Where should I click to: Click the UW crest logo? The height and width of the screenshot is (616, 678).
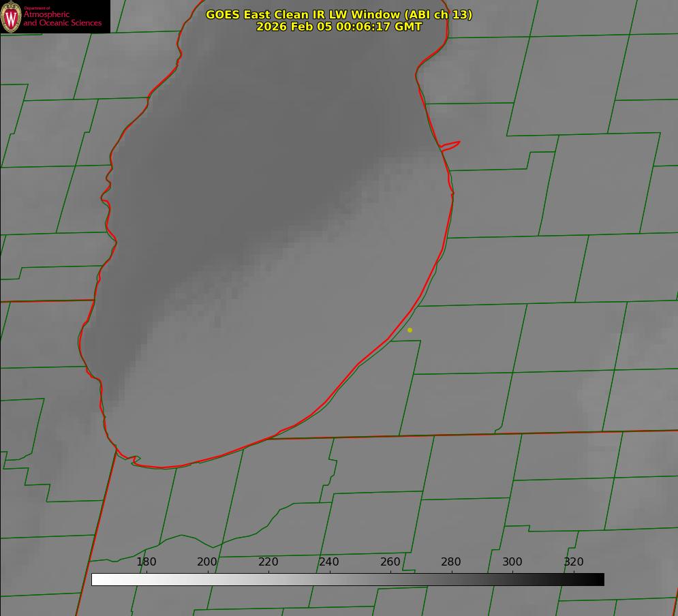pos(11,16)
